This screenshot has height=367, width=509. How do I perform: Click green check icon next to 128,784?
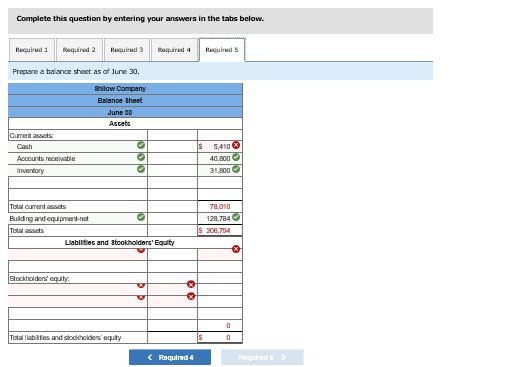[236, 217]
